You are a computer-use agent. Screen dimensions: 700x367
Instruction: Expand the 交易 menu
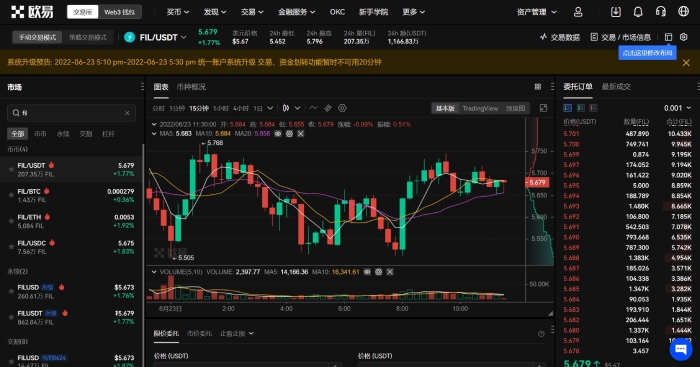(x=252, y=12)
